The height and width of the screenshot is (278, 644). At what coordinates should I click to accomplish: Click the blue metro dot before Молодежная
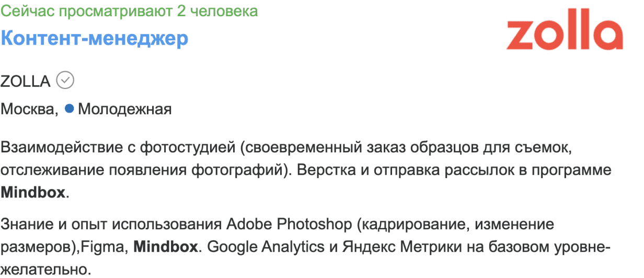[x=68, y=109]
